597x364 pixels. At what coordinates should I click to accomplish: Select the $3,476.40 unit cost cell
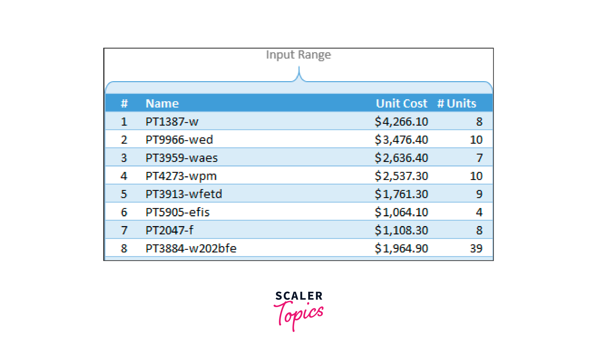(x=401, y=140)
